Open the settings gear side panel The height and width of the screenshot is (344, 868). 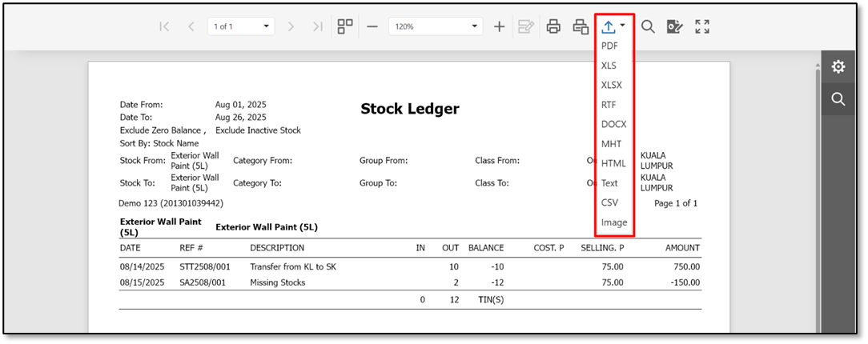click(838, 67)
